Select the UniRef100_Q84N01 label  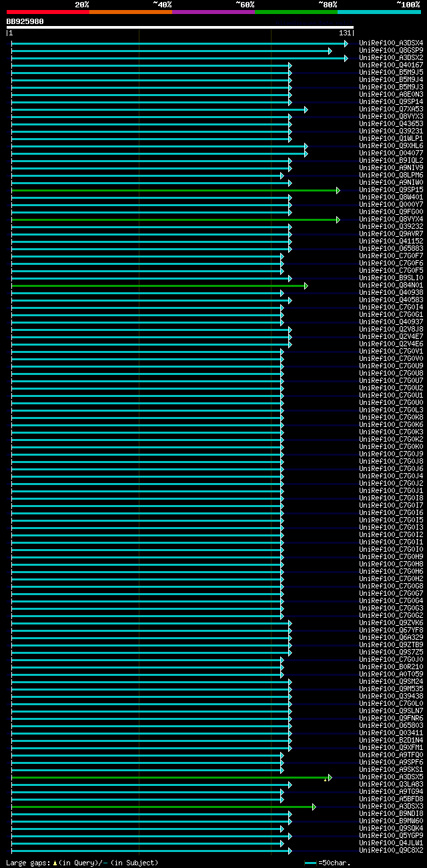point(391,286)
